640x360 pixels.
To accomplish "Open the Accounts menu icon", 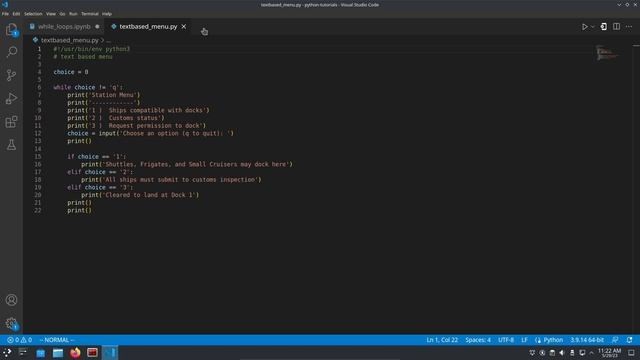I will pyautogui.click(x=11, y=300).
